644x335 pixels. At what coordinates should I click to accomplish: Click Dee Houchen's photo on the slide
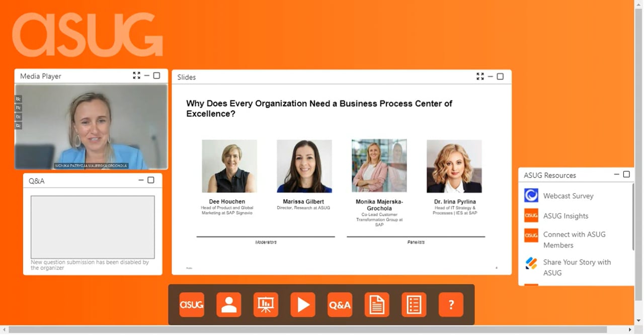[x=229, y=166]
